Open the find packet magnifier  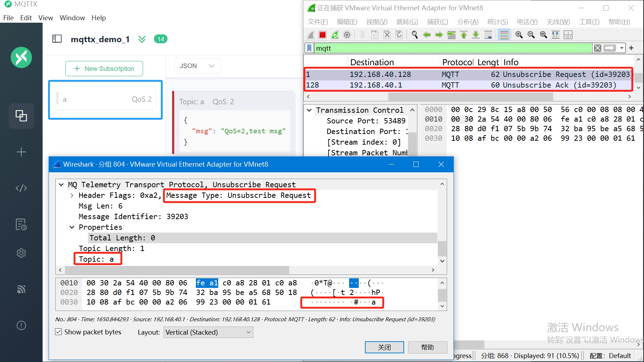(414, 35)
